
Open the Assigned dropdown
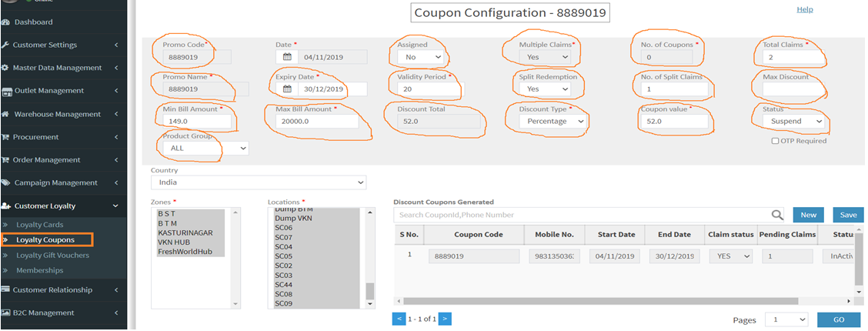(x=421, y=57)
